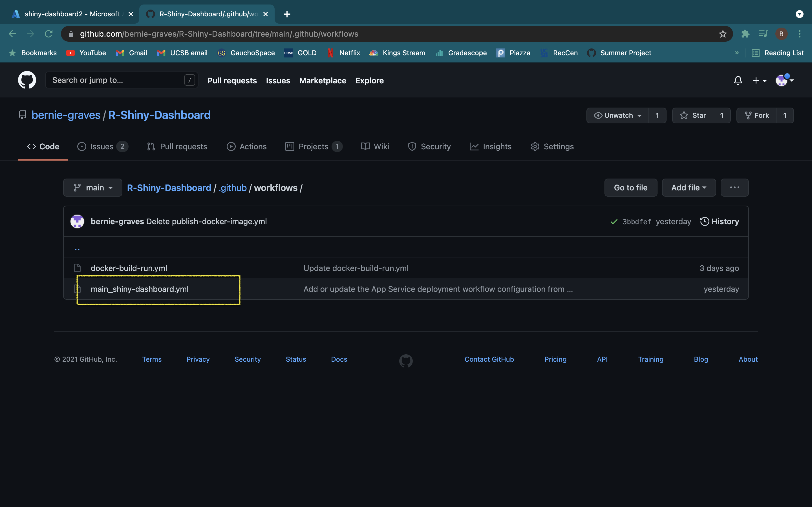Open the Chrome extensions puzzle icon
The image size is (812, 507).
coord(745,34)
